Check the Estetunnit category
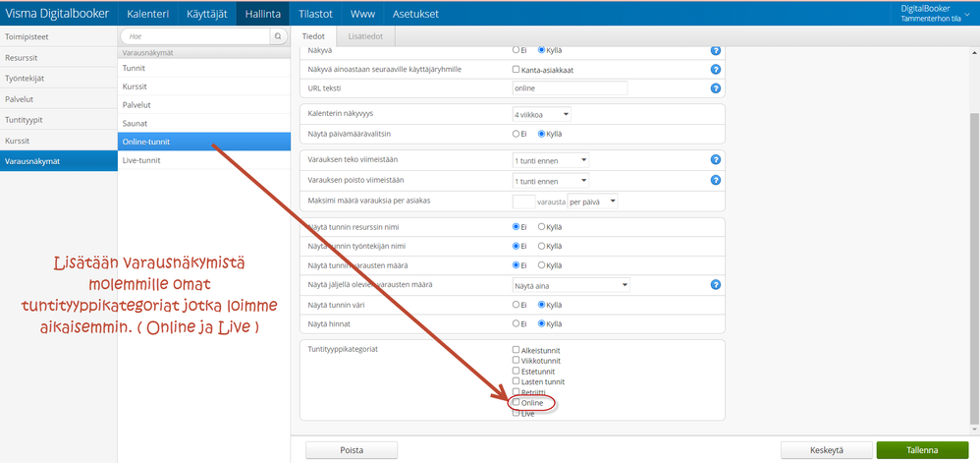Screen dimensions: 980x463 (x=516, y=371)
